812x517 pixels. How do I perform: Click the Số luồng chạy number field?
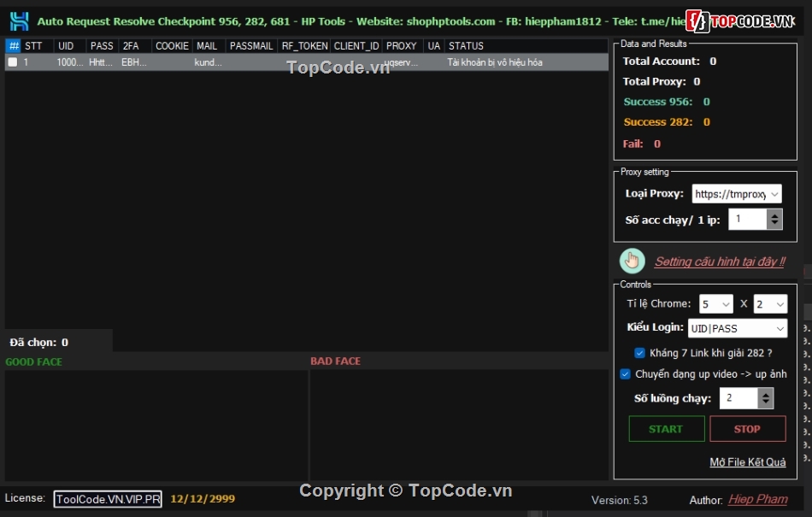coord(738,398)
